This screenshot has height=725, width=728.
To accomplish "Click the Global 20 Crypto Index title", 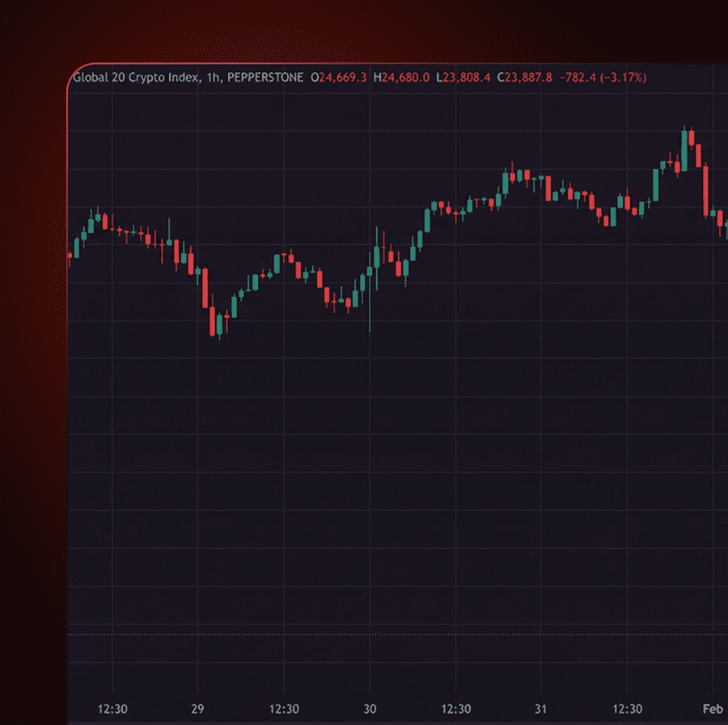I will [x=133, y=78].
